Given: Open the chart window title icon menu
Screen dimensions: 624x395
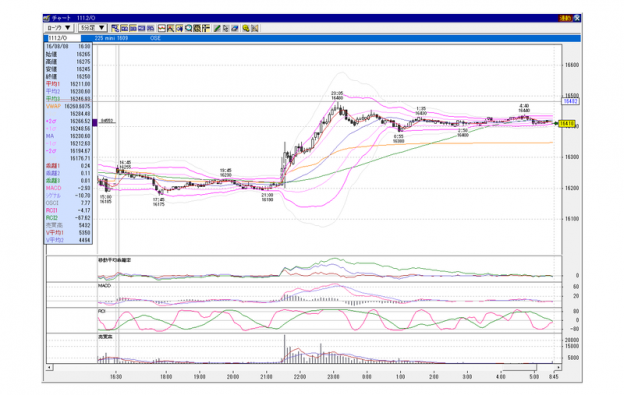Looking at the screenshot, I should tap(47, 18).
